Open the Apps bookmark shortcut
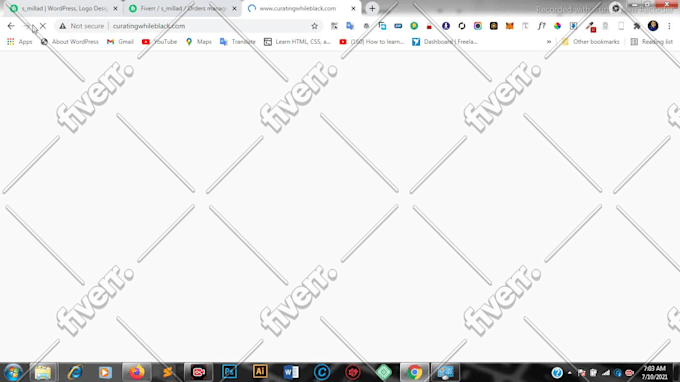Screen dimensions: 680x382 tap(20, 42)
